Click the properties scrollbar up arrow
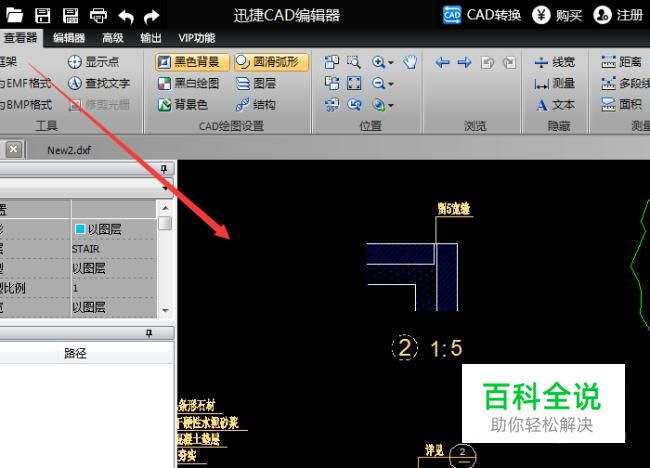 pyautogui.click(x=165, y=208)
